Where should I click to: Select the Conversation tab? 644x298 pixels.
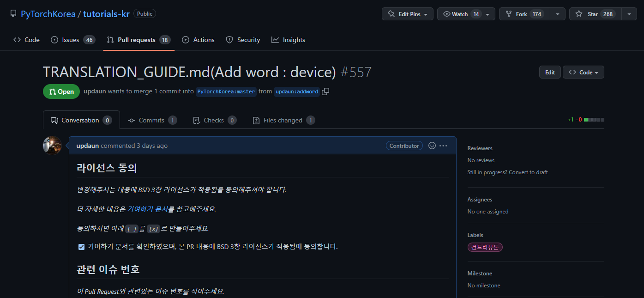pos(81,120)
